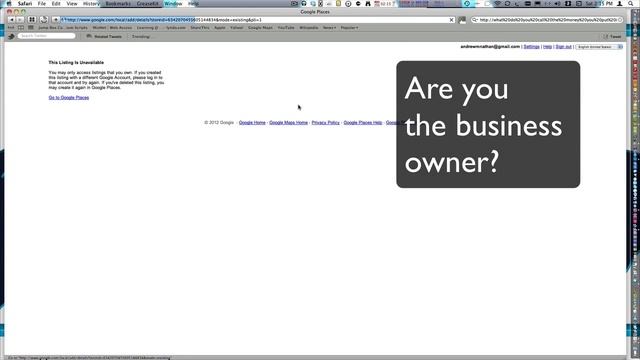Click inside the Search Twitter field
The width and height of the screenshot is (640, 360).
coord(47,36)
